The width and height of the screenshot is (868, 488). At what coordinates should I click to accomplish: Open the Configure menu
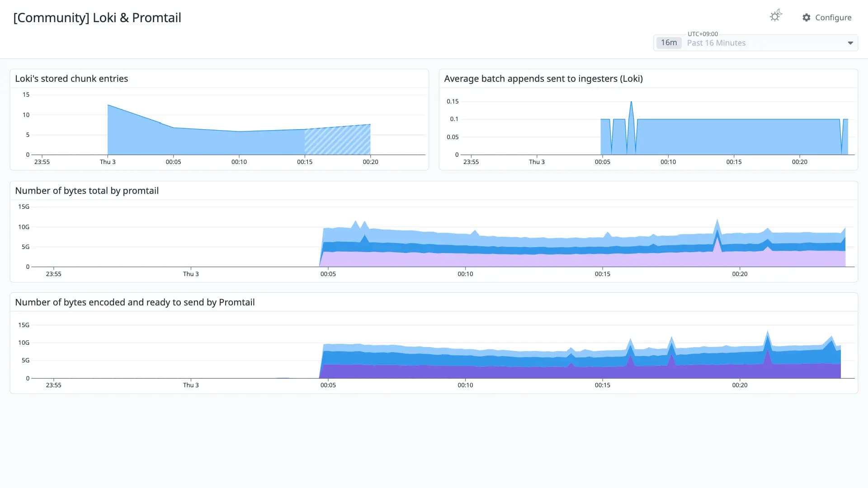click(827, 17)
